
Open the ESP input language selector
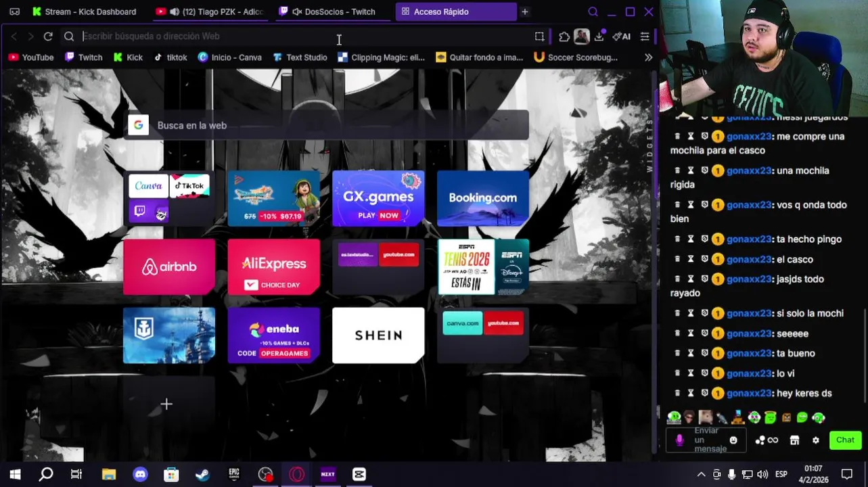pos(781,475)
